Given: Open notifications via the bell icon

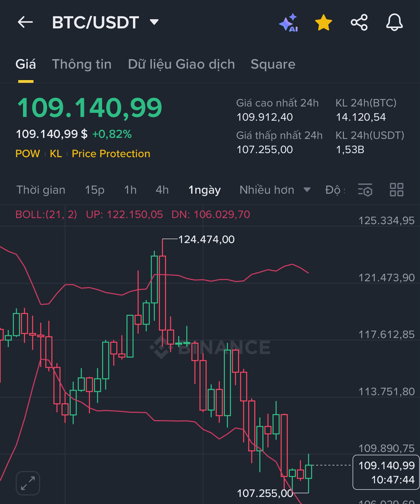Looking at the screenshot, I should (395, 22).
